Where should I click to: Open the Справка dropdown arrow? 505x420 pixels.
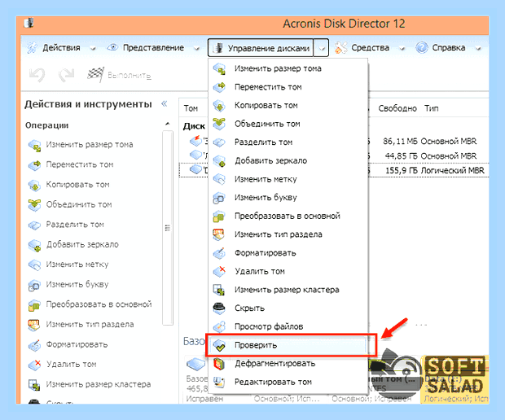(x=478, y=49)
